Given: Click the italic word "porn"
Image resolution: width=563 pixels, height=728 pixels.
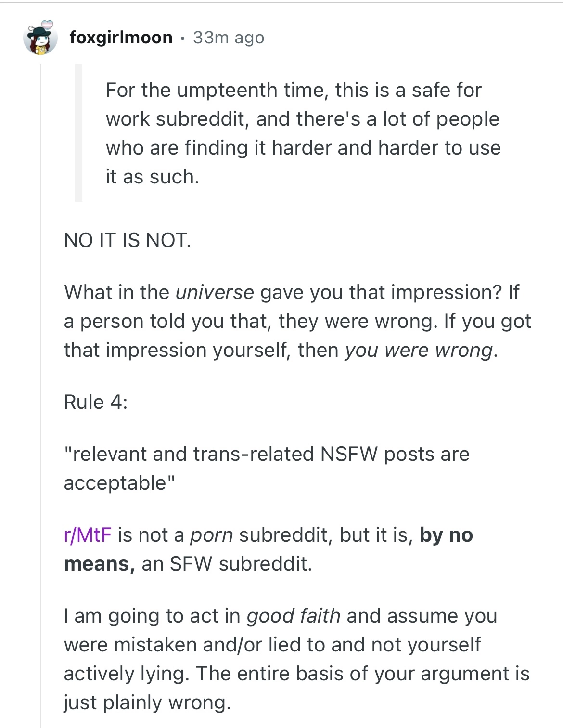Looking at the screenshot, I should click(x=212, y=535).
